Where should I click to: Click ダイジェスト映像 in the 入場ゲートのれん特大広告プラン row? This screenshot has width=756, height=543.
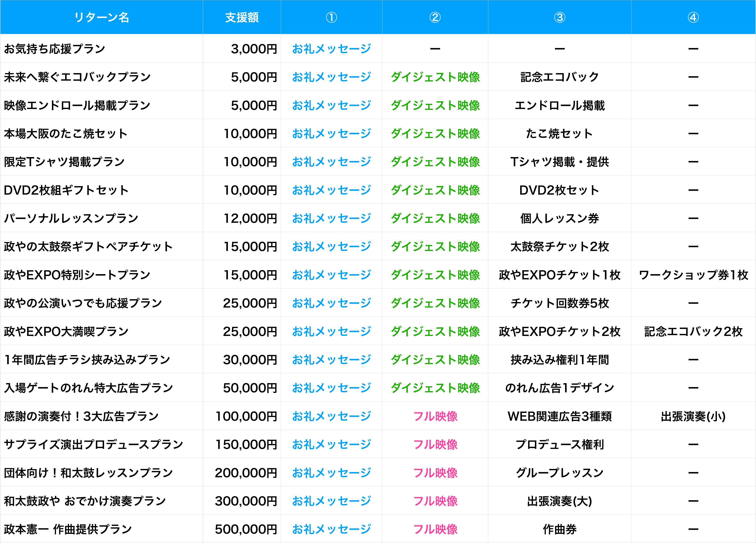(x=435, y=388)
